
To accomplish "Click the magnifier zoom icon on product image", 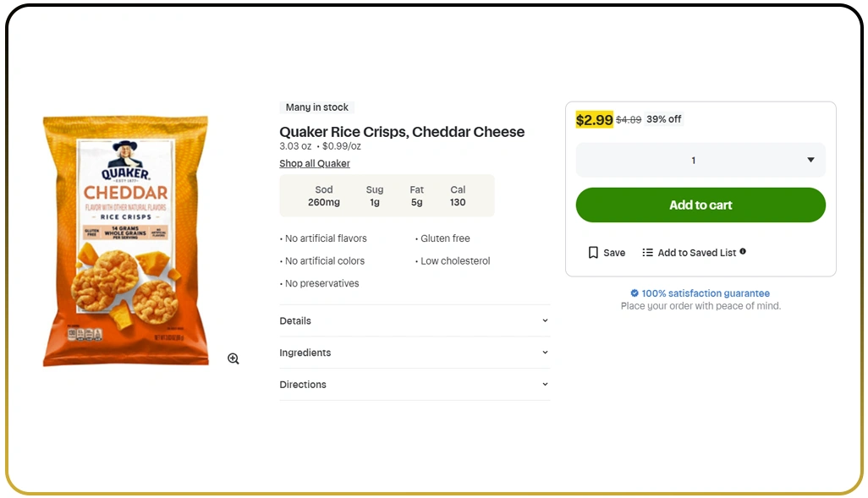I will point(233,358).
